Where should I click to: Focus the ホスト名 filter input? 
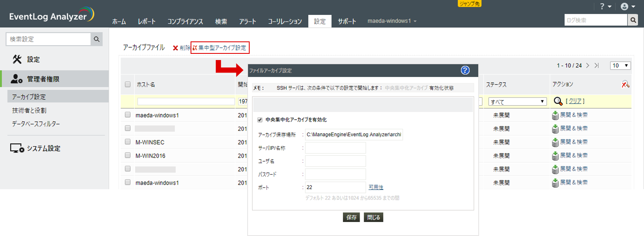coord(186,101)
